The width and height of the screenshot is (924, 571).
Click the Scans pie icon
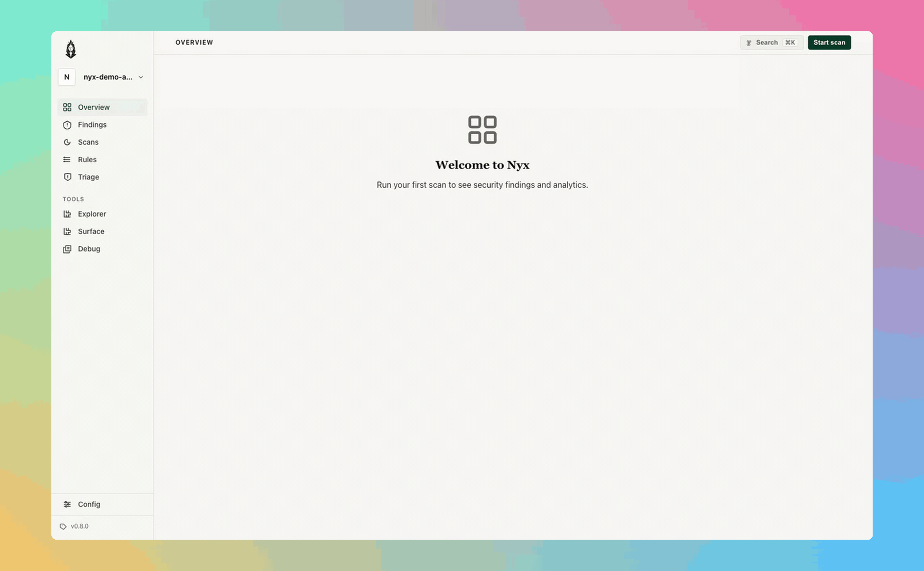click(67, 142)
